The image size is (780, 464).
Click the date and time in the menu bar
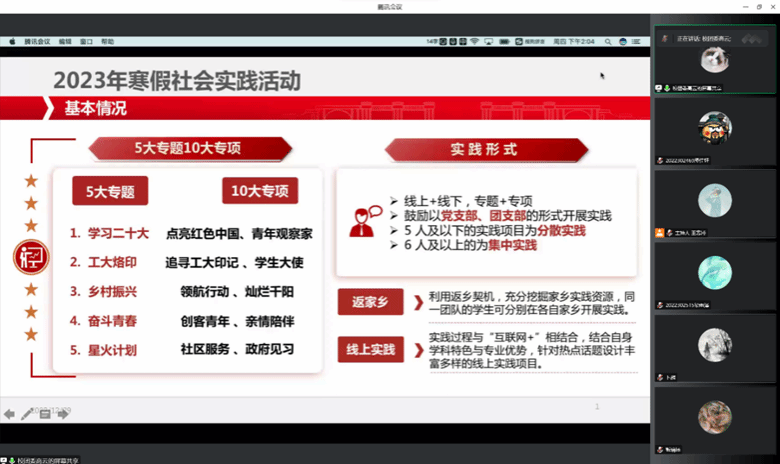[x=575, y=42]
